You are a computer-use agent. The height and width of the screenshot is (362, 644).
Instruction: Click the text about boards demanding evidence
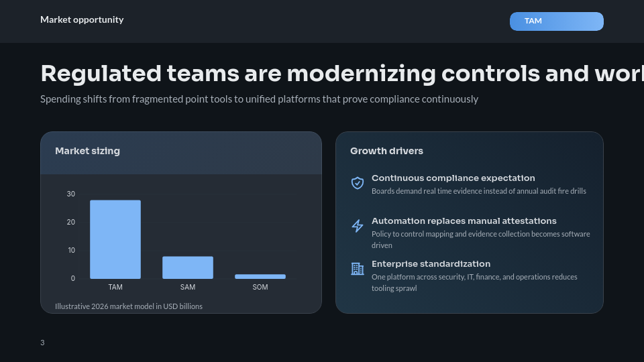pyautogui.click(x=478, y=191)
